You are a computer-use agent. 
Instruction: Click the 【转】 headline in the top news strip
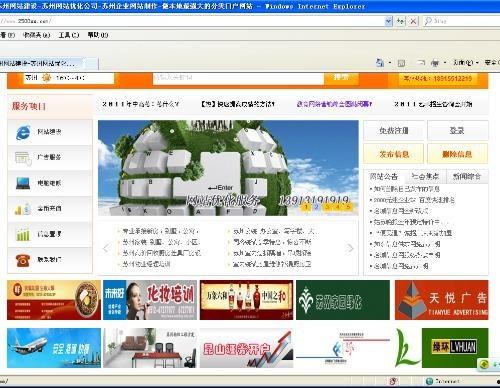238,104
